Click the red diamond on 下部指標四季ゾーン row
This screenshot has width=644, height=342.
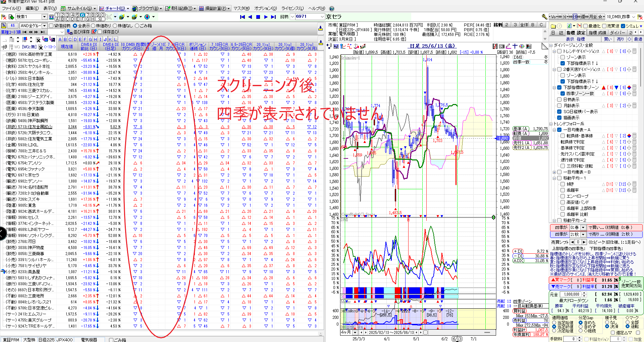(629, 88)
